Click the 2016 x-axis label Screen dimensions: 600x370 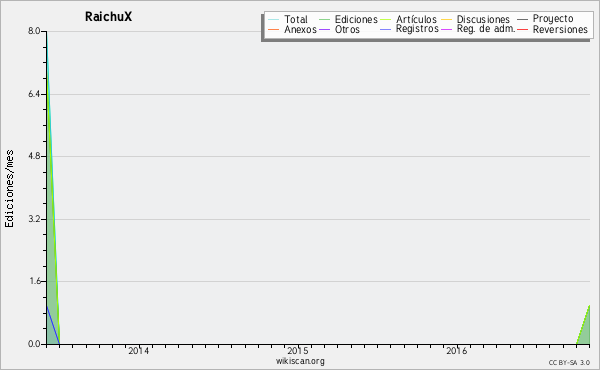point(457,350)
